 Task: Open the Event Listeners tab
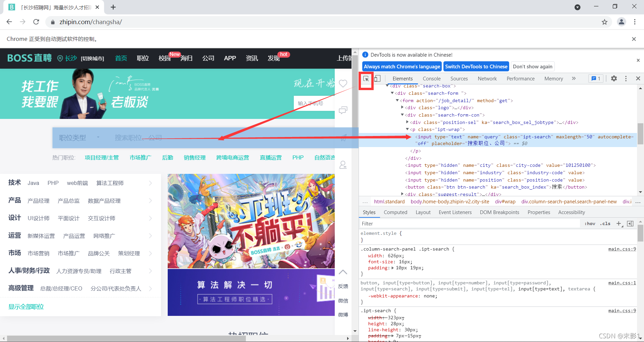point(455,212)
